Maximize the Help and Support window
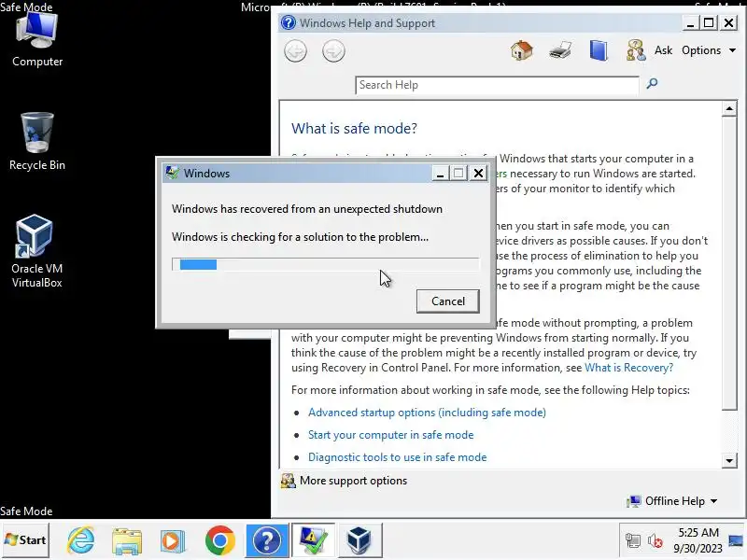This screenshot has height=560, width=747. click(709, 22)
